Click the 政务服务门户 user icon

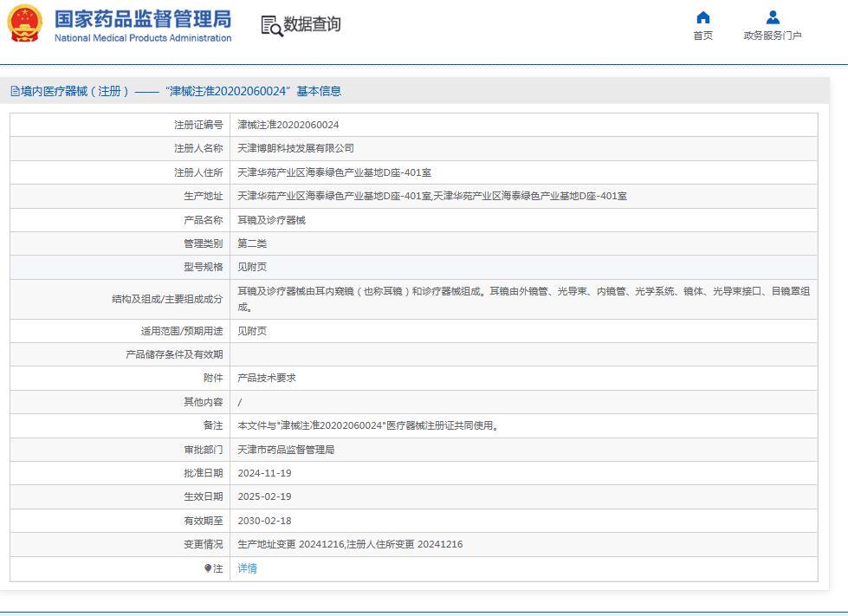(x=774, y=16)
